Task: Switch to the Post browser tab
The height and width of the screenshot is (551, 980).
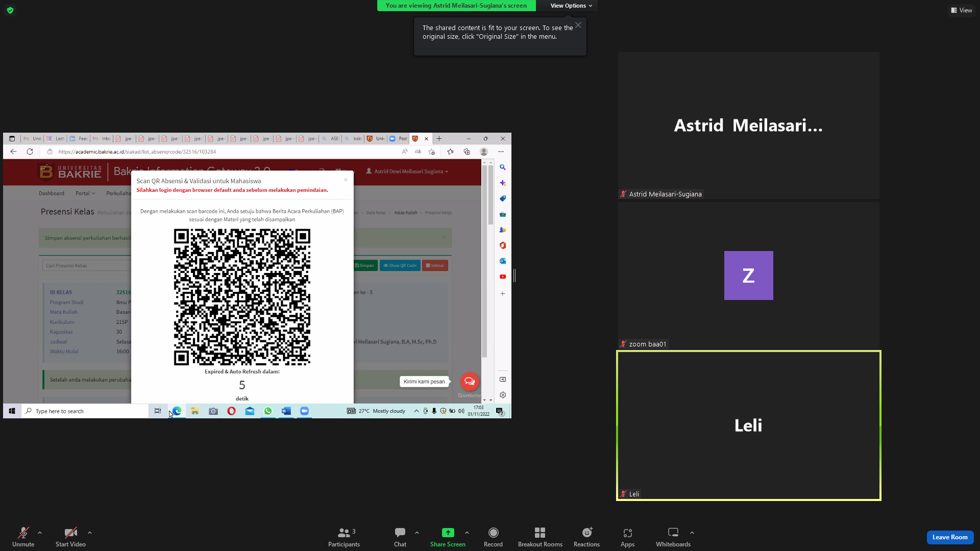Action: click(x=399, y=139)
